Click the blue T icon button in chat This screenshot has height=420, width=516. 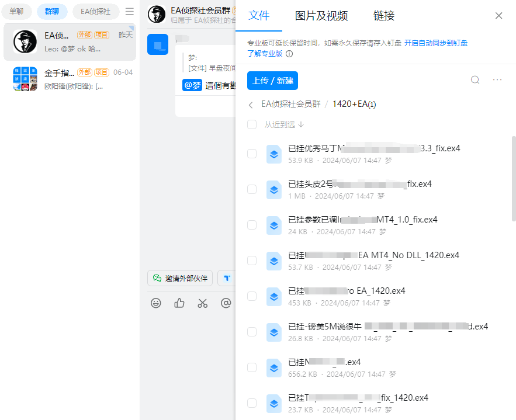click(x=227, y=278)
